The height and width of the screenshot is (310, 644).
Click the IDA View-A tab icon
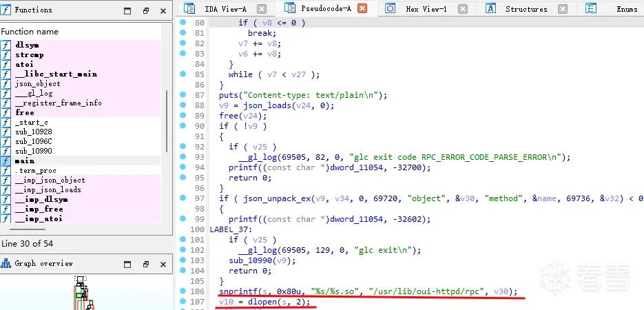(189, 8)
